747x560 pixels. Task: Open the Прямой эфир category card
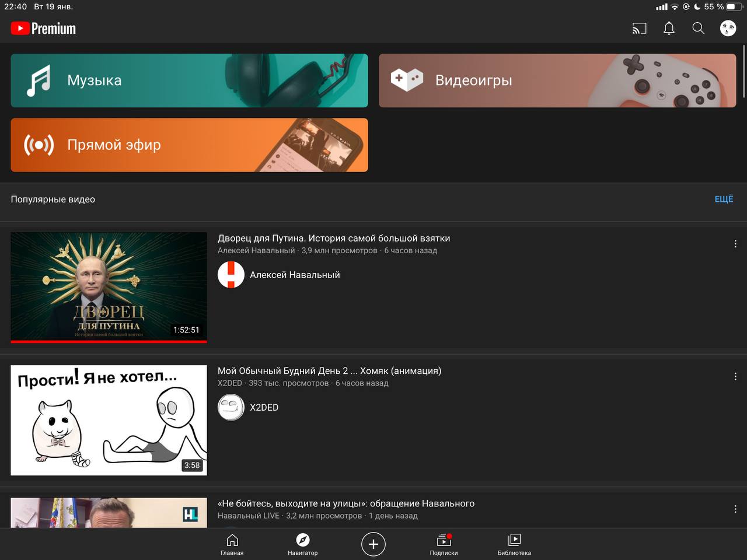click(189, 145)
